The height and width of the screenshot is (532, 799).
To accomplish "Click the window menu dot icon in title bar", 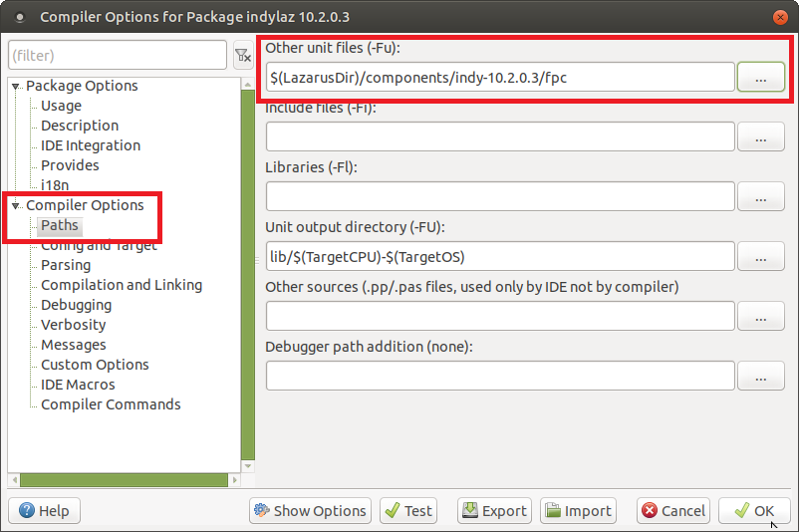I will (20, 17).
